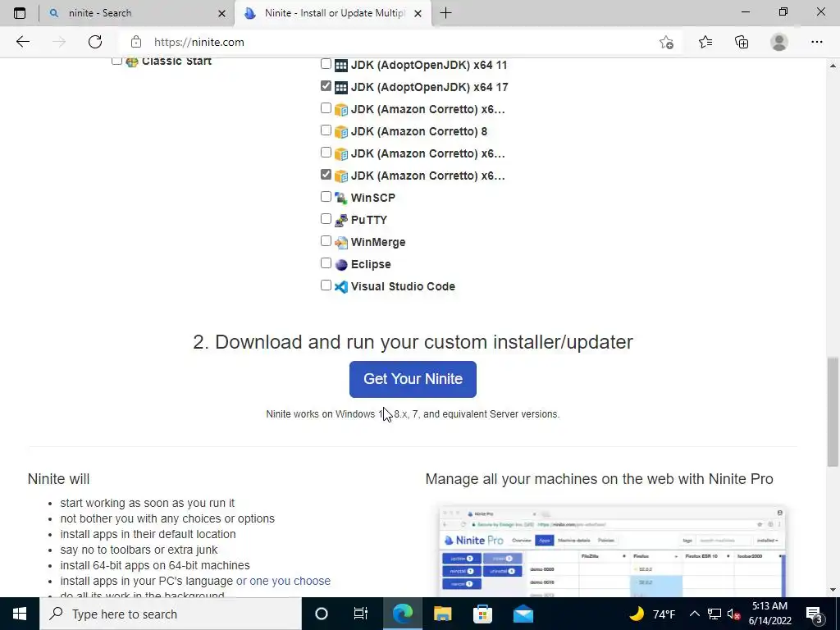Uncheck the JDK (AdoptOpenJDK) x64 17 checkbox
The height and width of the screenshot is (630, 840).
coord(326,85)
